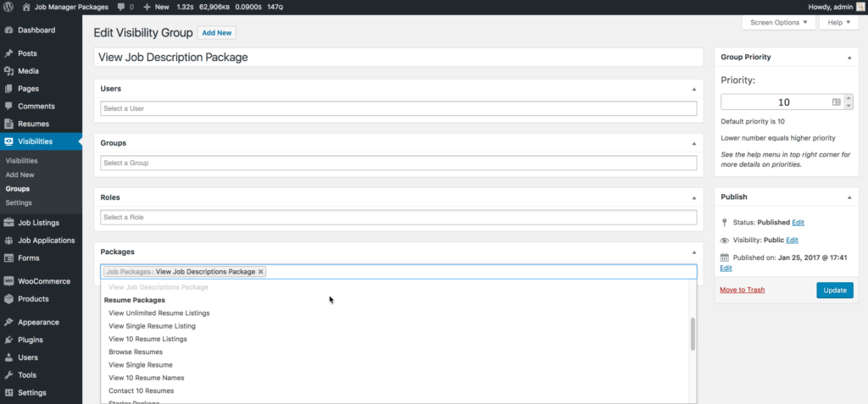The image size is (868, 404).
Task: Click the Users icon in sidebar
Action: 8,357
